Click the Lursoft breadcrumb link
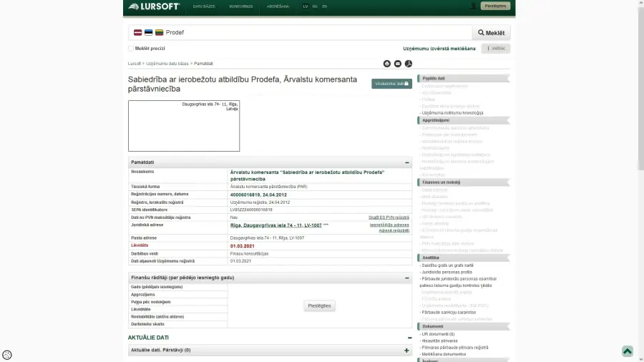 tap(135, 64)
